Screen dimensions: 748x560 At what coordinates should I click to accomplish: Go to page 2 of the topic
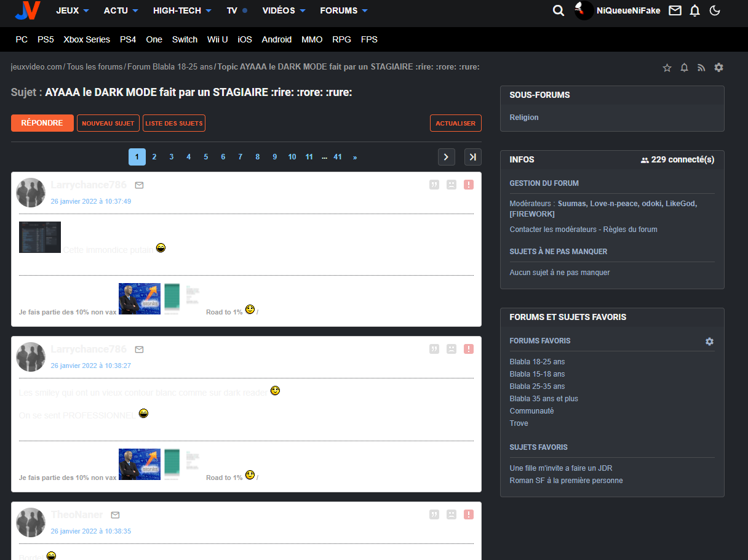click(154, 157)
